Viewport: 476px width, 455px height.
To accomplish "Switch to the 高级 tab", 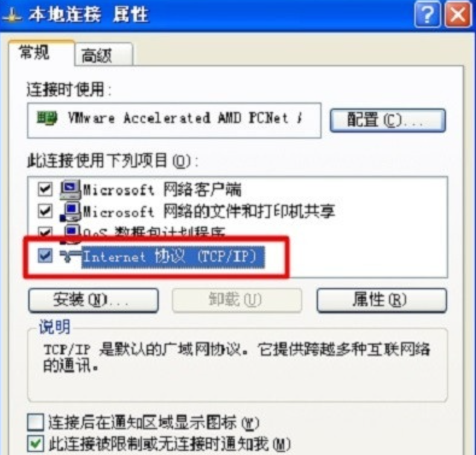I will (103, 55).
